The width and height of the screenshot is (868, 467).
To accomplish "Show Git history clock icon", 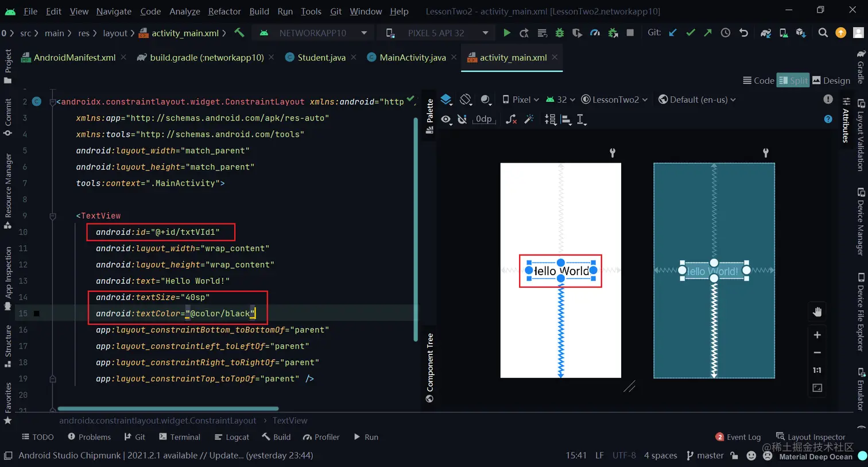I will click(726, 33).
